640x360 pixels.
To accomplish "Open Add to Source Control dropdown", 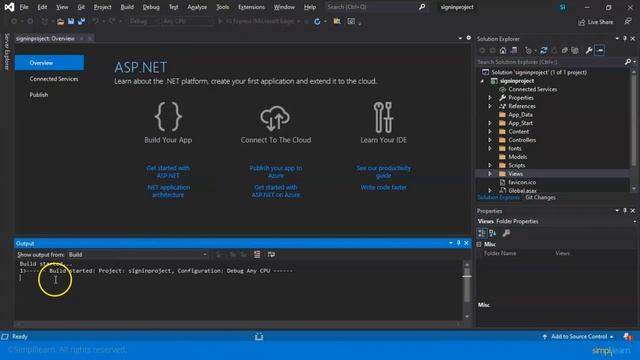I will pyautogui.click(x=578, y=336).
